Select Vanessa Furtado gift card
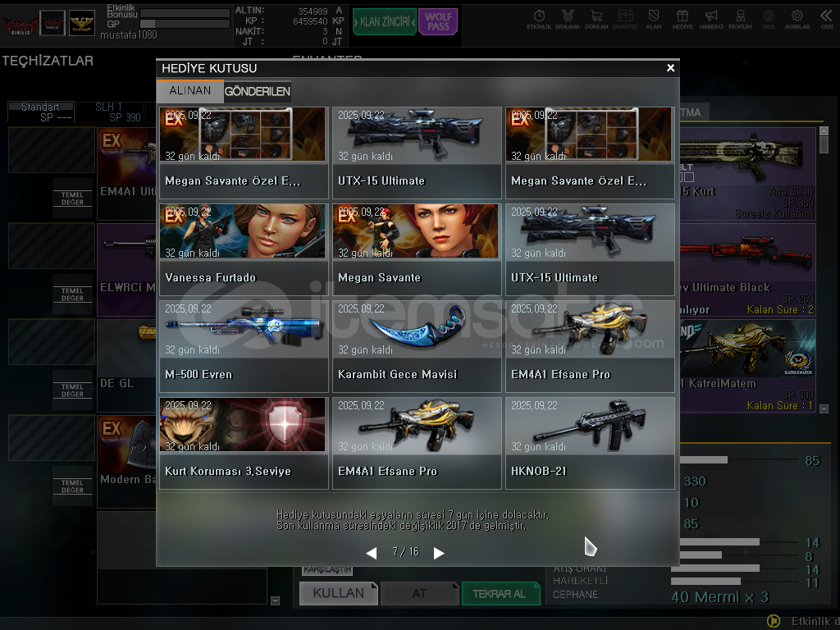This screenshot has height=630, width=840. click(x=244, y=249)
